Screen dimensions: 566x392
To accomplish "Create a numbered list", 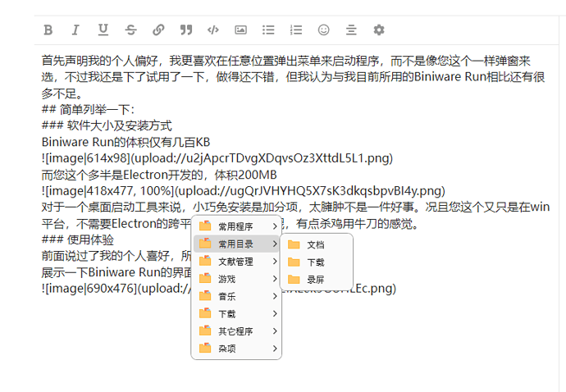I will (x=296, y=30).
